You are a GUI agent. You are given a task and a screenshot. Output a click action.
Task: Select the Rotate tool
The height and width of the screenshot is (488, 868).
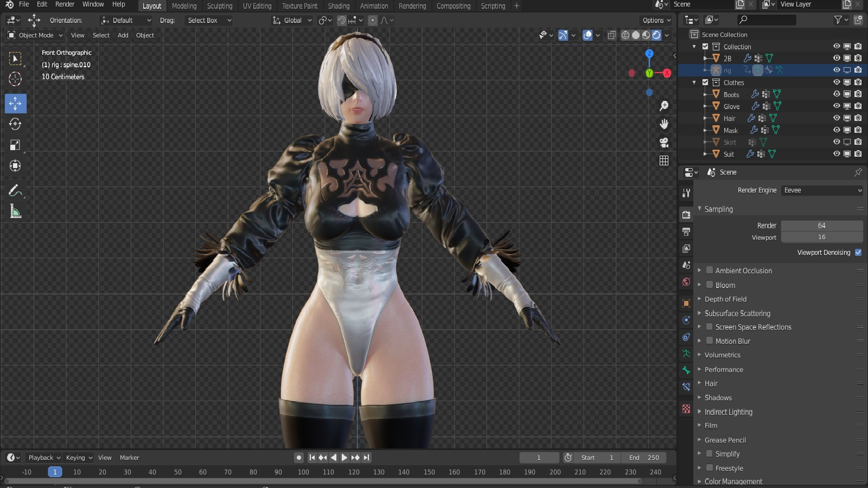(x=15, y=124)
